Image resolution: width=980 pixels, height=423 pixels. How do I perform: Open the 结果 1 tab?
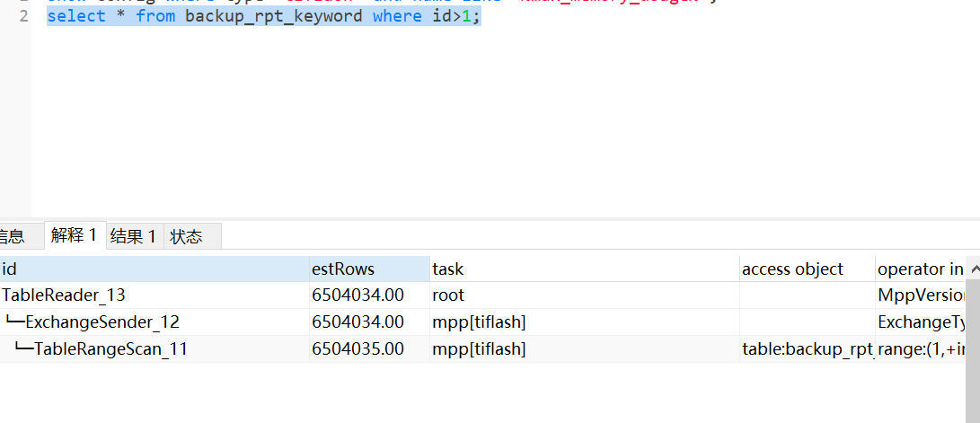tap(133, 237)
